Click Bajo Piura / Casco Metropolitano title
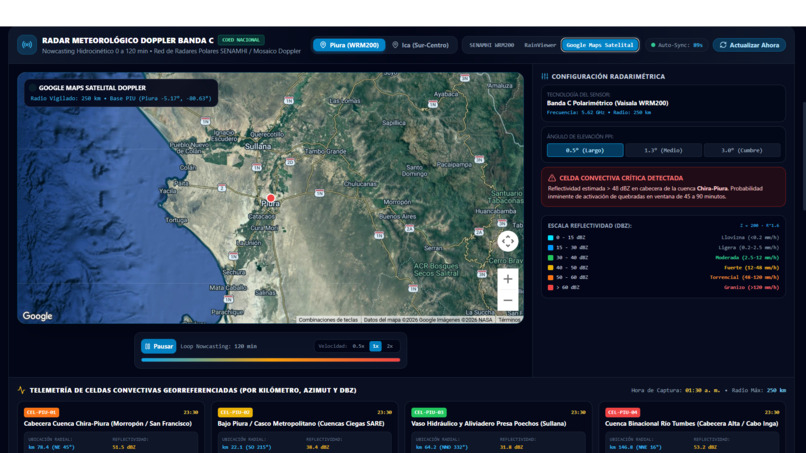This screenshot has height=453, width=806. 301,424
